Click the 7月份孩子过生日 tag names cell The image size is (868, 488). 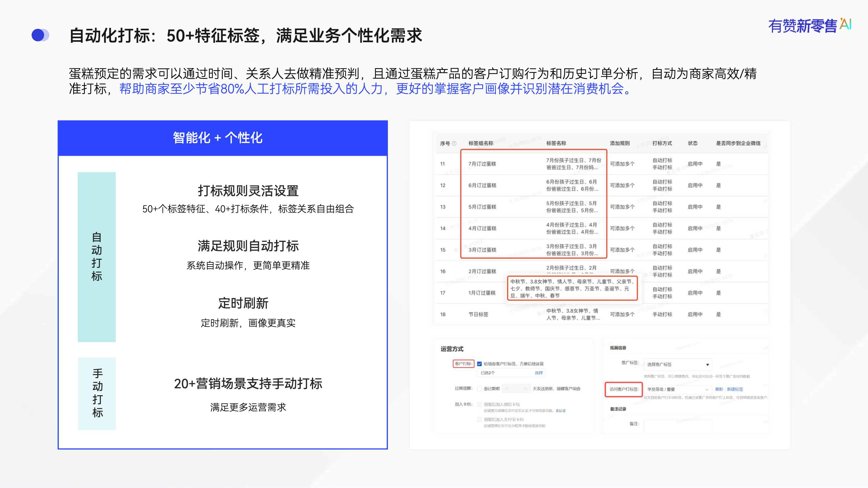[574, 164]
